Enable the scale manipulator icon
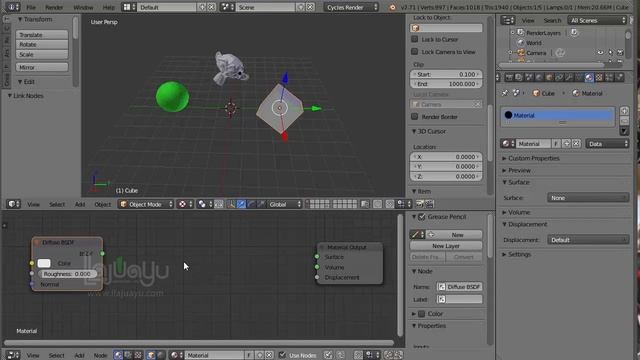This screenshot has height=360, width=640. coord(261,204)
